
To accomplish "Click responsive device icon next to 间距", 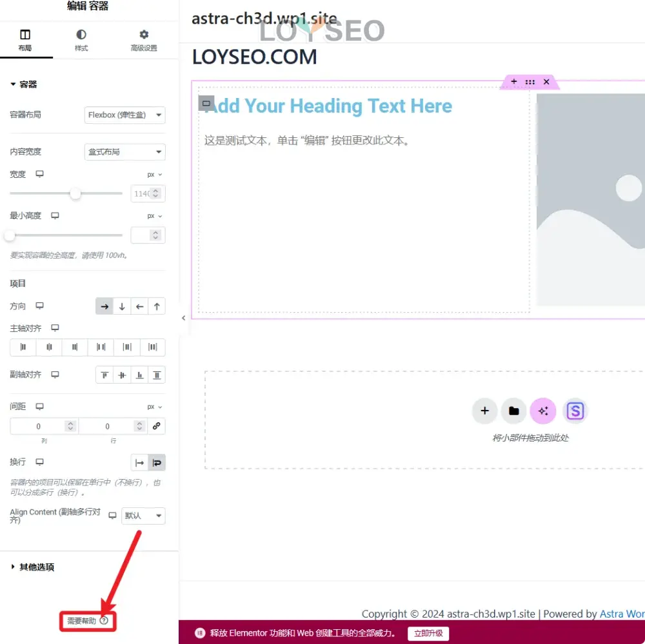I will 39,406.
